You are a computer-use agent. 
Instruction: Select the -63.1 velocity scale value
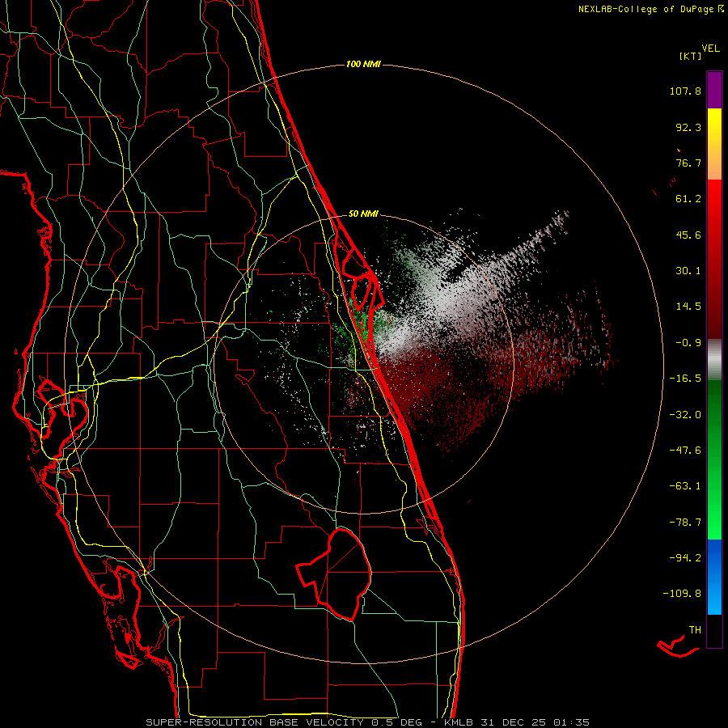pyautogui.click(x=685, y=486)
